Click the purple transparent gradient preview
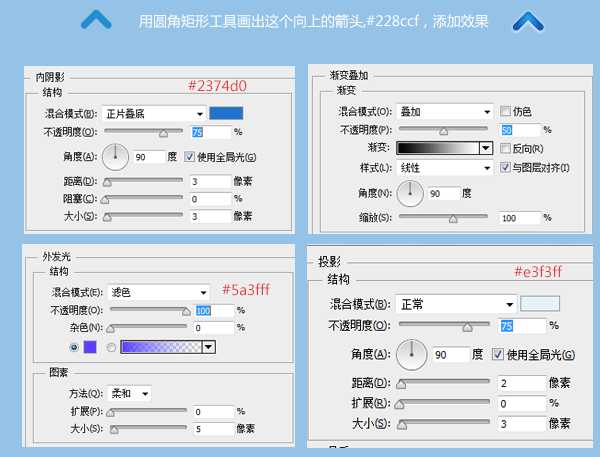This screenshot has width=600, height=457. (161, 347)
